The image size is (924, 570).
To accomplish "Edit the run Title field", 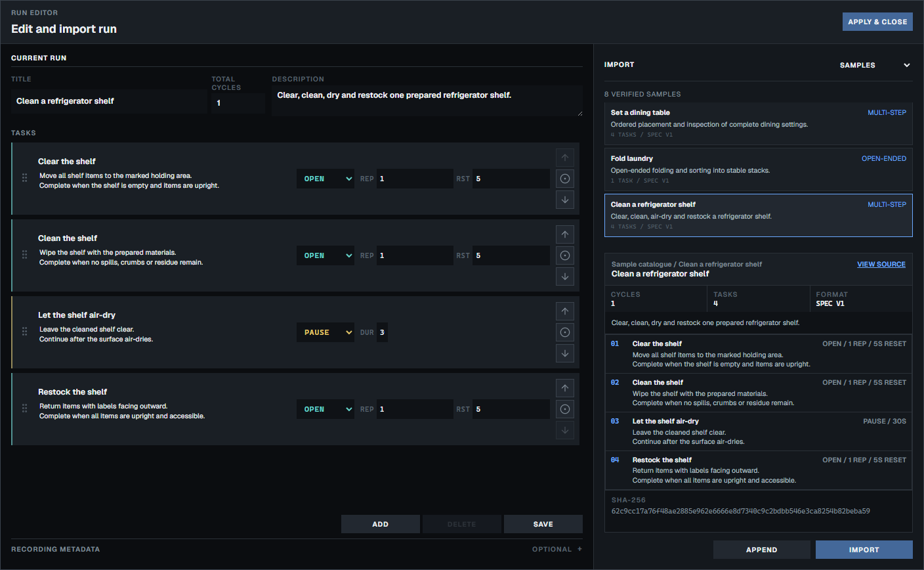I will pyautogui.click(x=109, y=101).
